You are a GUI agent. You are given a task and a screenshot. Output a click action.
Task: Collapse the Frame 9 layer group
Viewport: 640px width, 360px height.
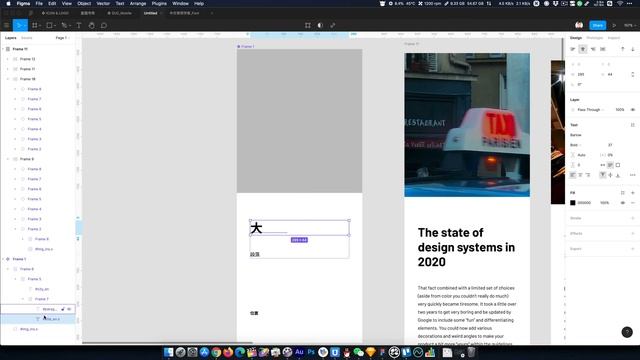pyautogui.click(x=8, y=159)
